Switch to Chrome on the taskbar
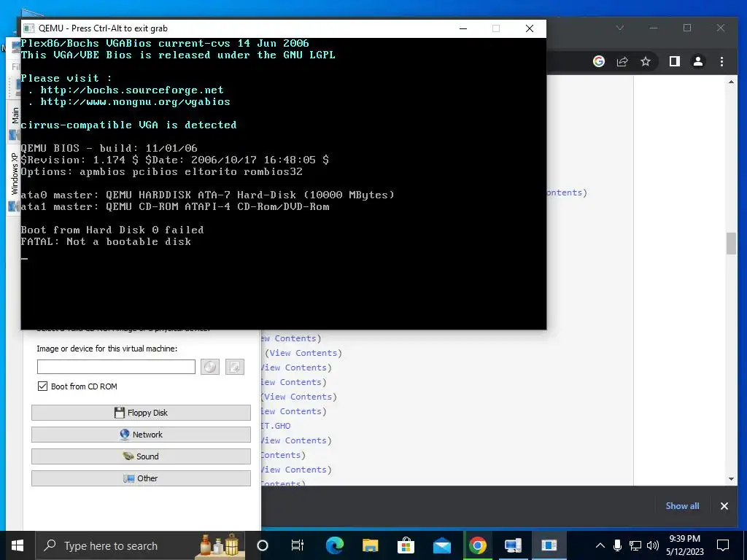 [x=477, y=545]
